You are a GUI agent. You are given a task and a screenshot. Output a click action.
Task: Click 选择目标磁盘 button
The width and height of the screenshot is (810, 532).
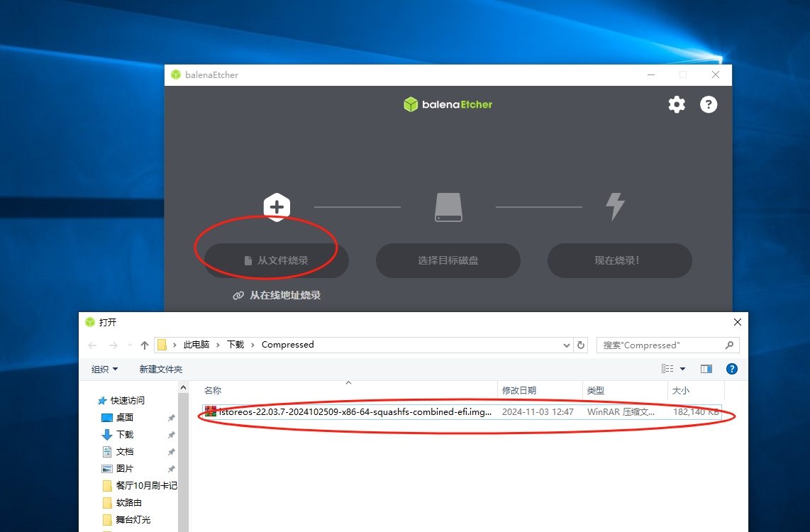point(448,260)
